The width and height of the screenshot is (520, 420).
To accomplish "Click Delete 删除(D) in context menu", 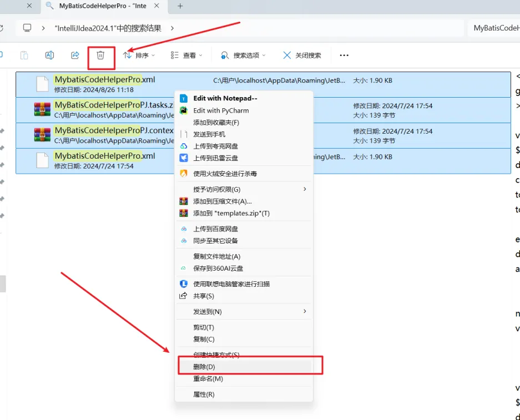I will click(x=244, y=367).
